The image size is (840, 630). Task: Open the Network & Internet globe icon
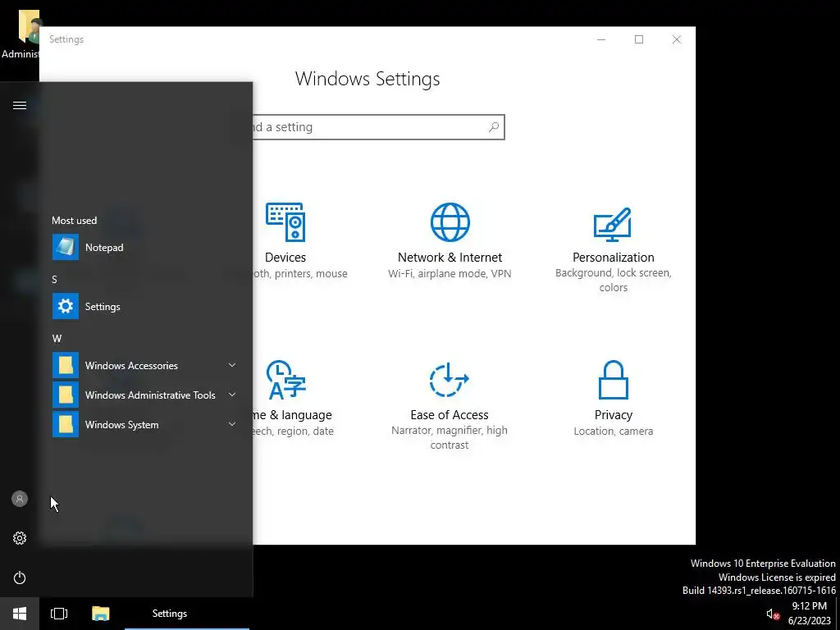click(x=450, y=221)
